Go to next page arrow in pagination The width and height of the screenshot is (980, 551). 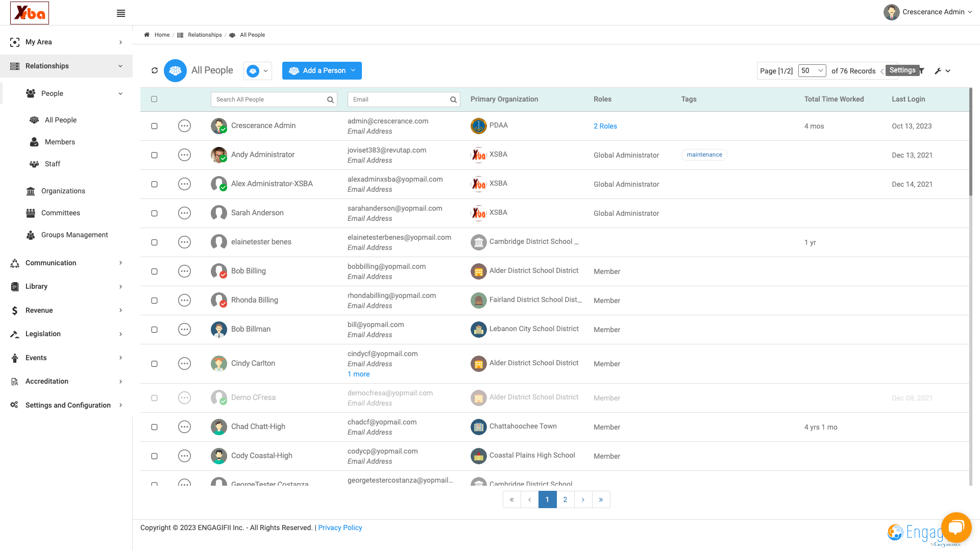tap(583, 499)
